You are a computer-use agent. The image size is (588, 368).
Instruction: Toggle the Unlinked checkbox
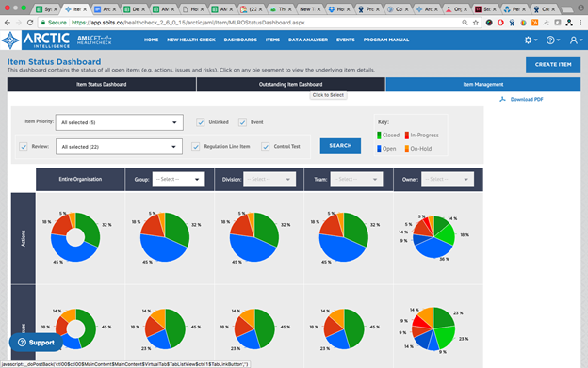[201, 122]
